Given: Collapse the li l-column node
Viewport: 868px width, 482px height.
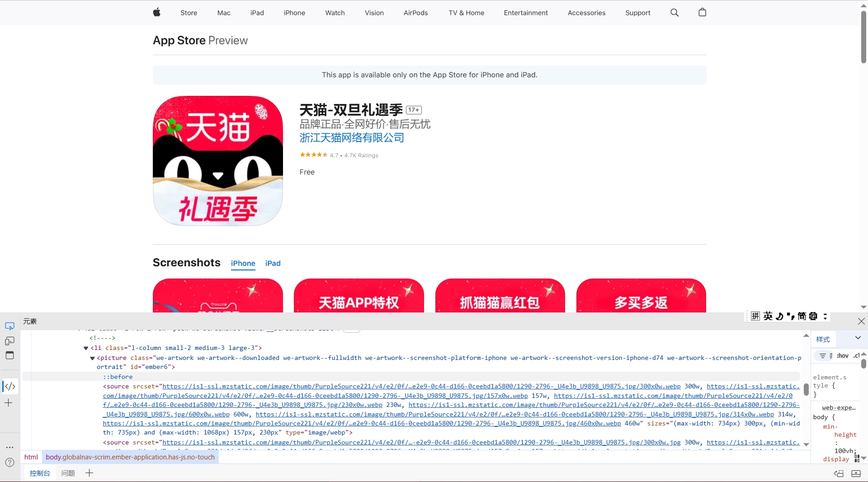Looking at the screenshot, I should click(x=86, y=348).
